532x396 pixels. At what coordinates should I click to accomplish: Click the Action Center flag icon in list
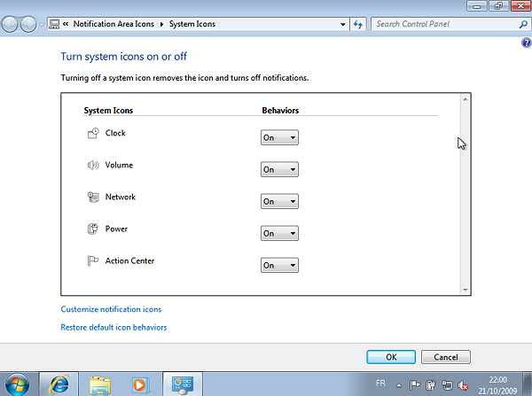94,261
